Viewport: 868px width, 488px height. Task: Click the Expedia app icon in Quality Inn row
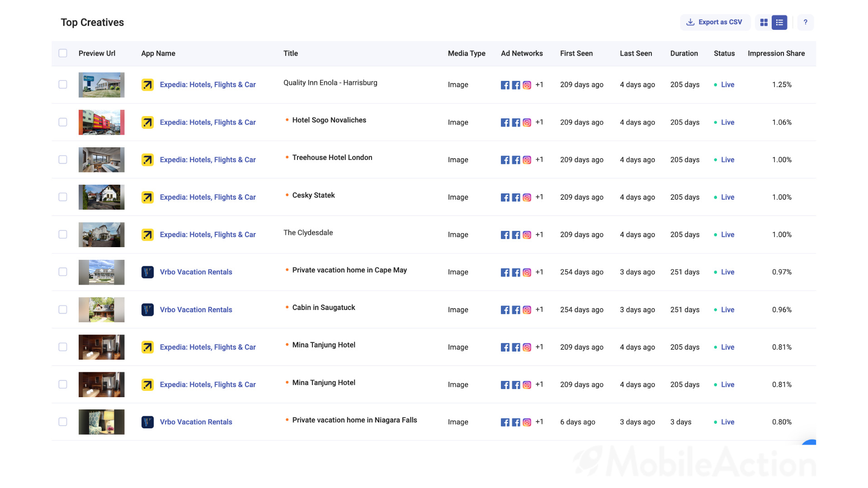[147, 85]
